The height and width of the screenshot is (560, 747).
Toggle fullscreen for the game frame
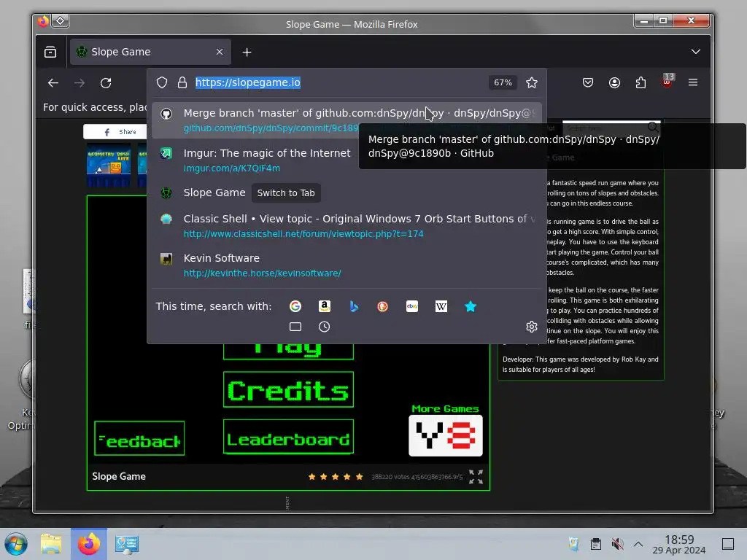tap(476, 476)
